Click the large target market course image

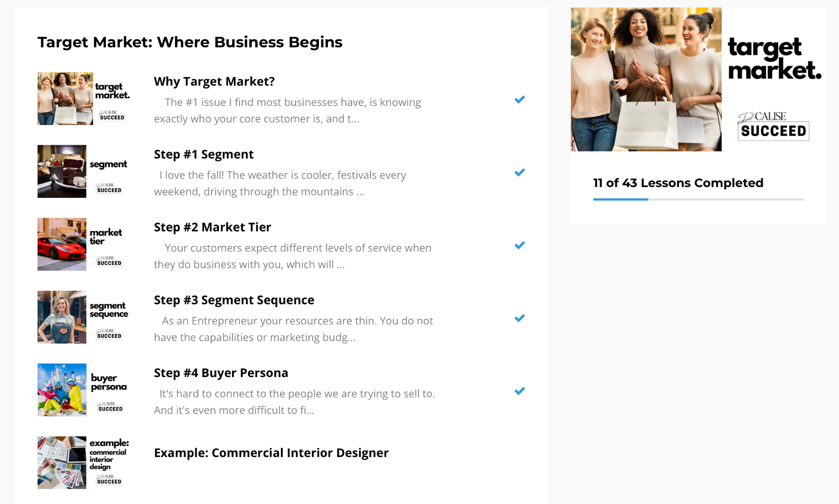tap(698, 79)
